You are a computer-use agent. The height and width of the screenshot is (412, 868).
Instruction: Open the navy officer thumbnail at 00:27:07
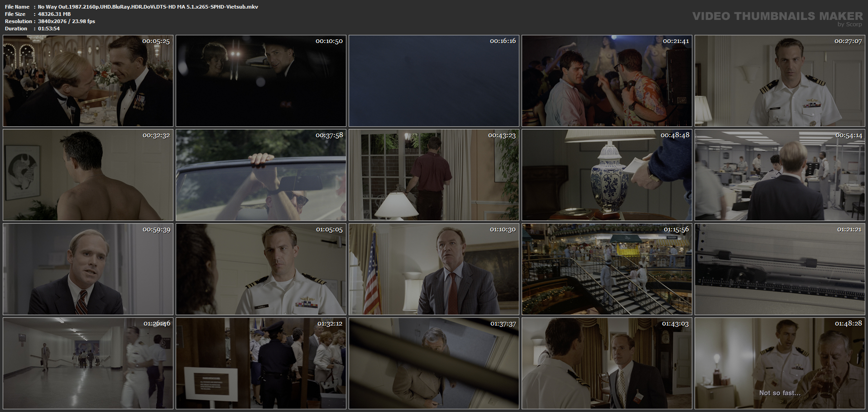click(780, 81)
